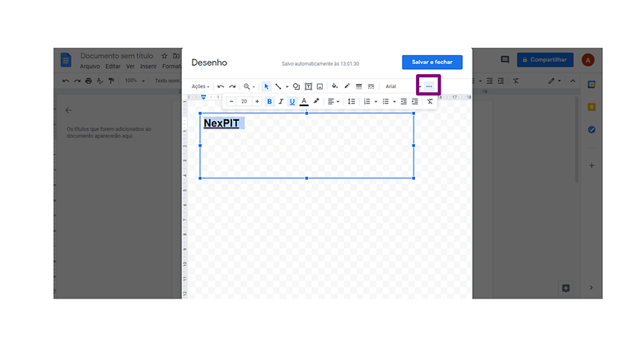This screenshot has height=362, width=644.
Task: Change the border weight
Action: (x=359, y=86)
